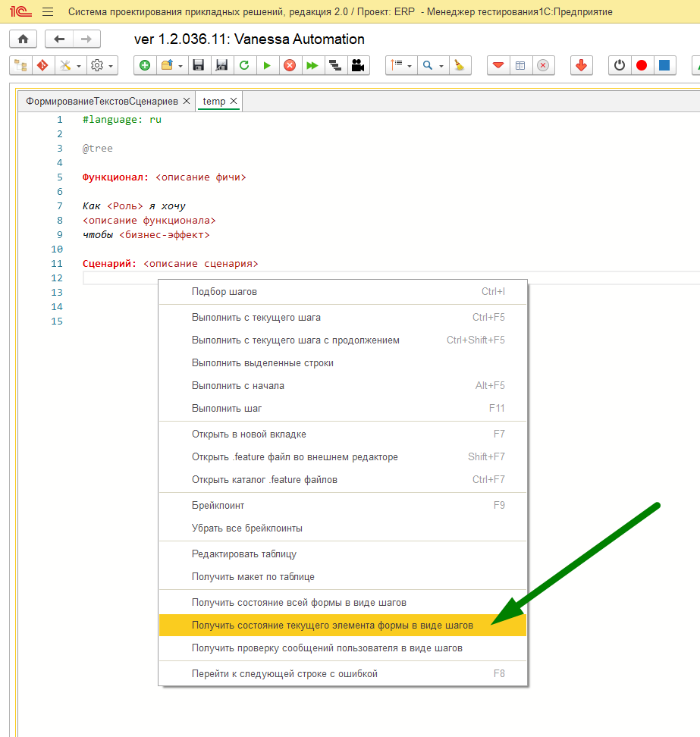Viewport: 700px width, 737px height.
Task: Click the tools wrench icon
Action: click(65, 65)
